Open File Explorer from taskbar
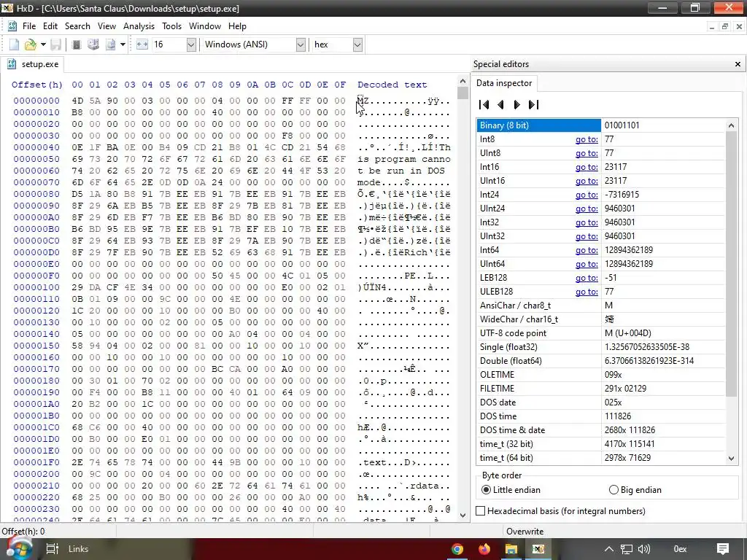Image resolution: width=747 pixels, height=560 pixels. coord(511,549)
